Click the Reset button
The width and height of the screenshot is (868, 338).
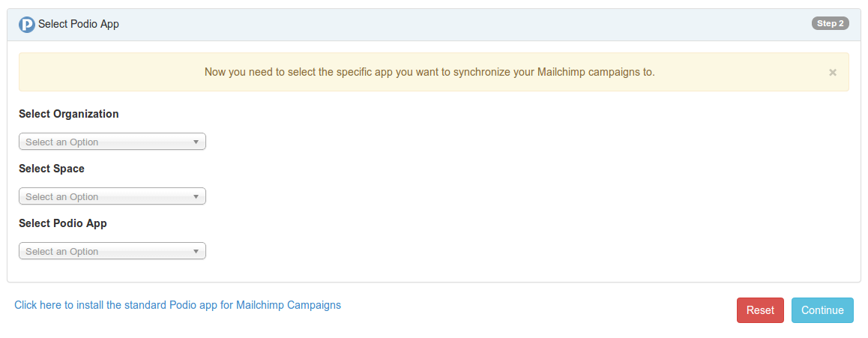(760, 310)
